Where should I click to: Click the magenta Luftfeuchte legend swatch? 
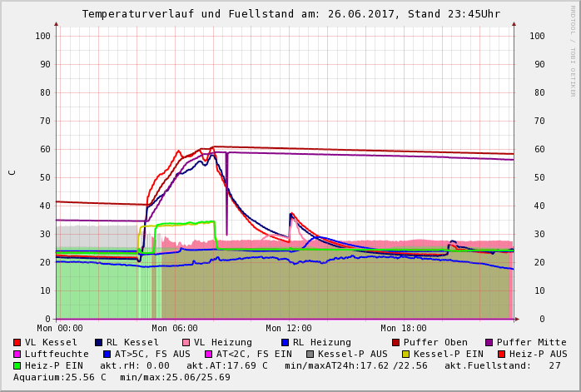click(17, 354)
